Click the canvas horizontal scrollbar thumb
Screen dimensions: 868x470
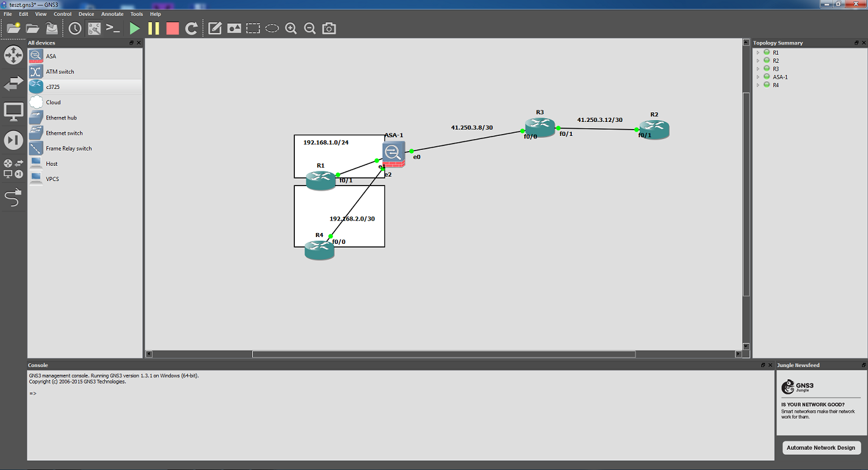pos(444,354)
